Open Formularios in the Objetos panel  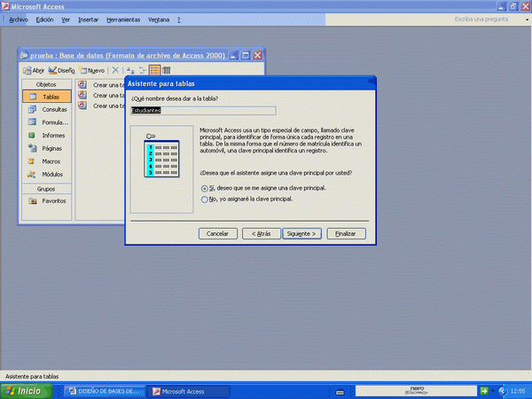47,122
